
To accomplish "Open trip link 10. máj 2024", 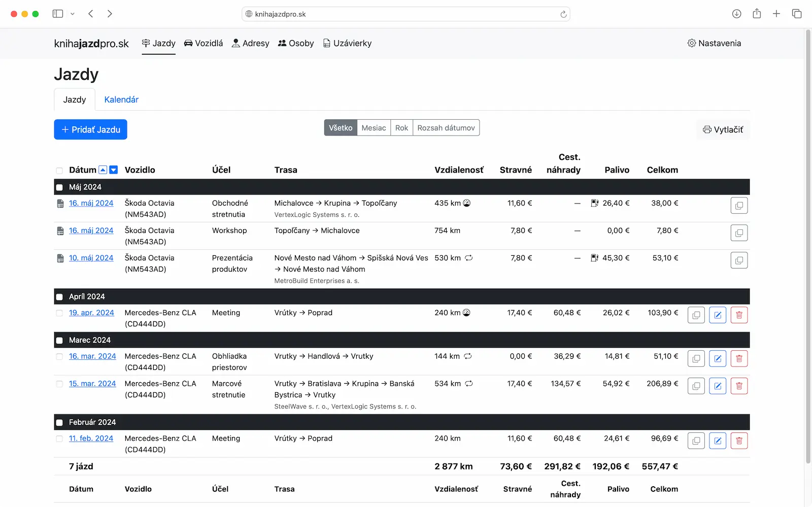I will pos(91,258).
